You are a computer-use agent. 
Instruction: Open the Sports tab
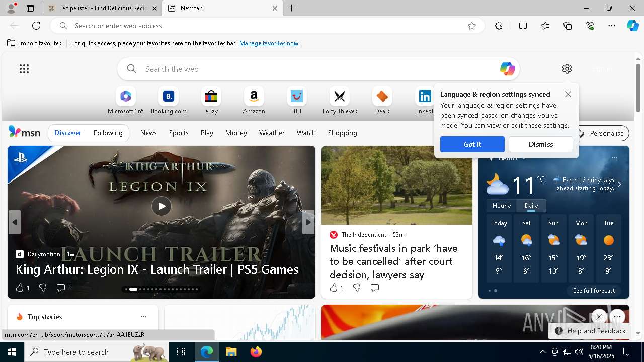(x=179, y=133)
